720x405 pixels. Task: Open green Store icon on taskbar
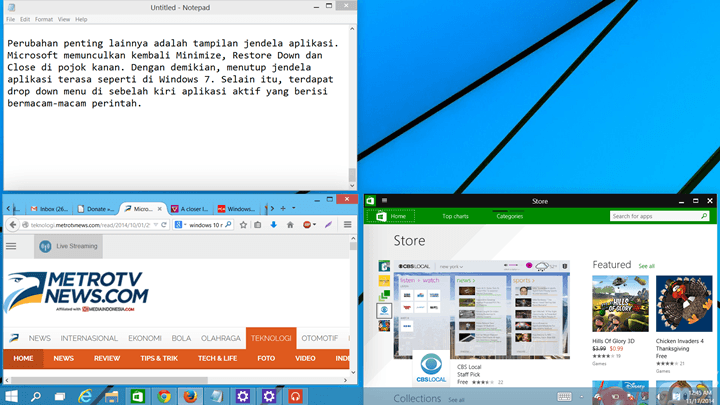(137, 396)
